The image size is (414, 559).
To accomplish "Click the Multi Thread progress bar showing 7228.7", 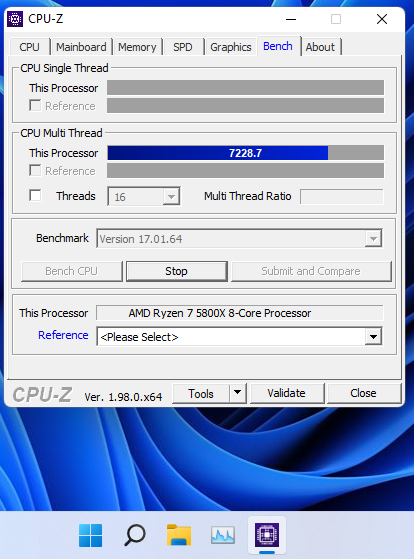I will coord(245,153).
